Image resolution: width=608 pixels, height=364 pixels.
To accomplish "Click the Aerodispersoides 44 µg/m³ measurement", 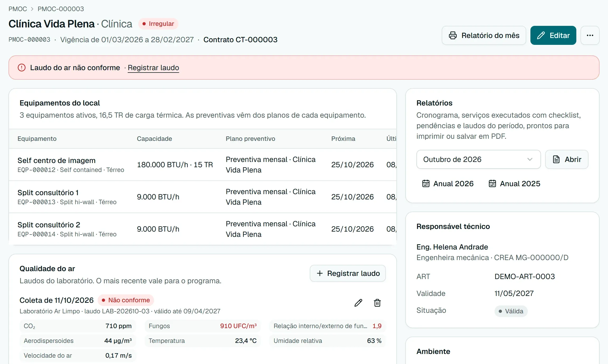I will 78,341.
